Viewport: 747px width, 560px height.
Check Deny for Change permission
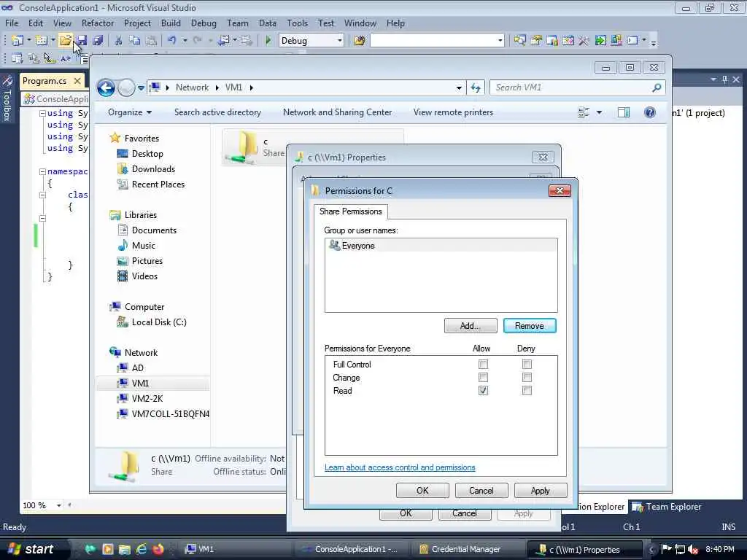click(527, 378)
